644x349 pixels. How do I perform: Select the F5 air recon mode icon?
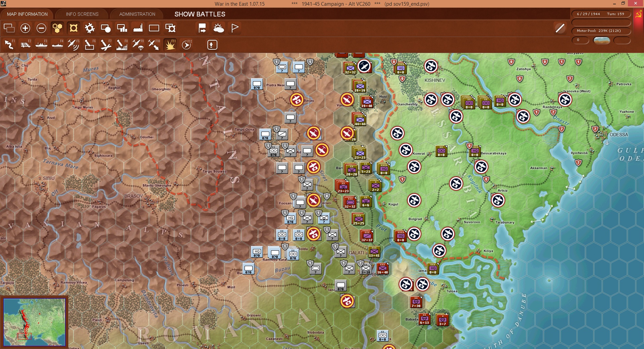(73, 45)
